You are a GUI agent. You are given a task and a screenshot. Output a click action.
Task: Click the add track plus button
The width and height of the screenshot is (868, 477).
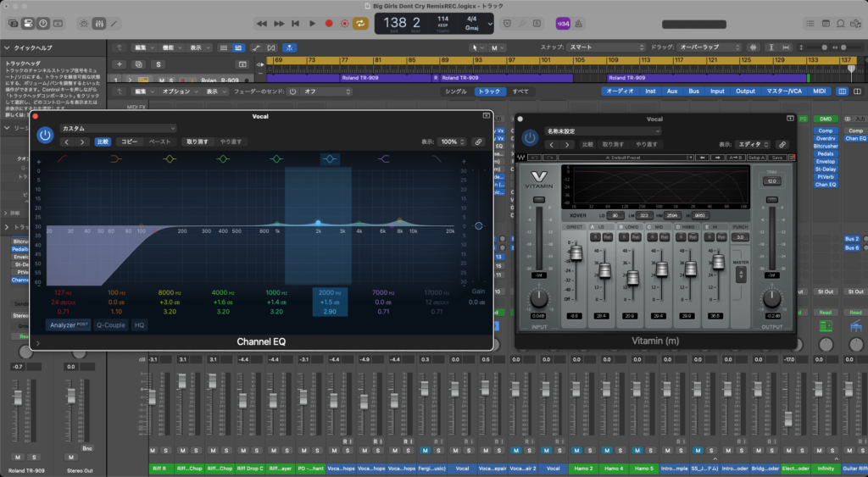coord(119,64)
